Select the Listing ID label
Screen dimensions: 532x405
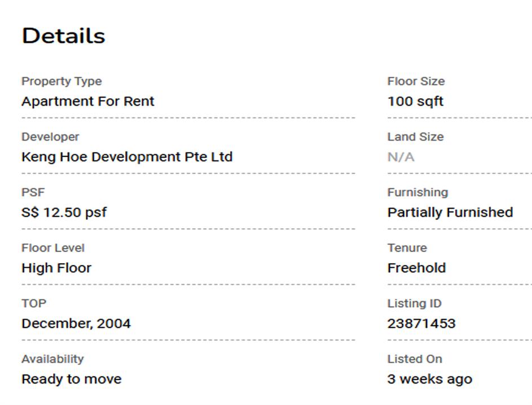[x=414, y=303]
